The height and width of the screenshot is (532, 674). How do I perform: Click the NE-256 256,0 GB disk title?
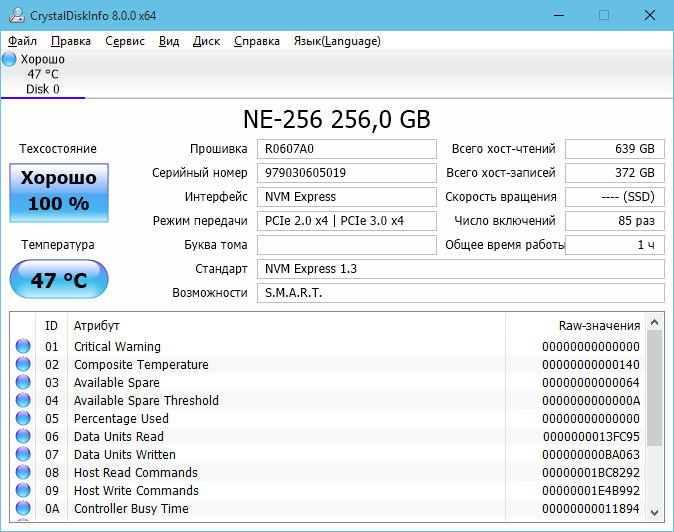click(337, 119)
